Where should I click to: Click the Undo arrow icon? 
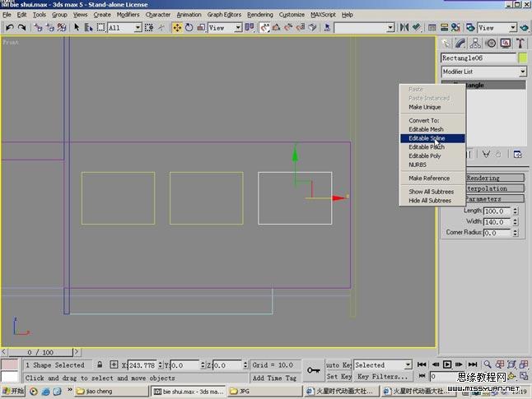click(x=10, y=27)
